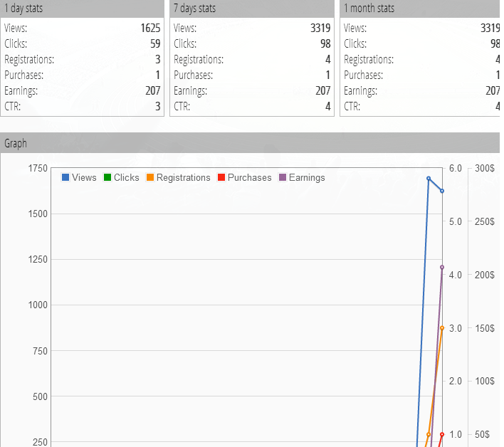The width and height of the screenshot is (504, 447).
Task: Click the 1 month stats panel header
Action: (420, 9)
